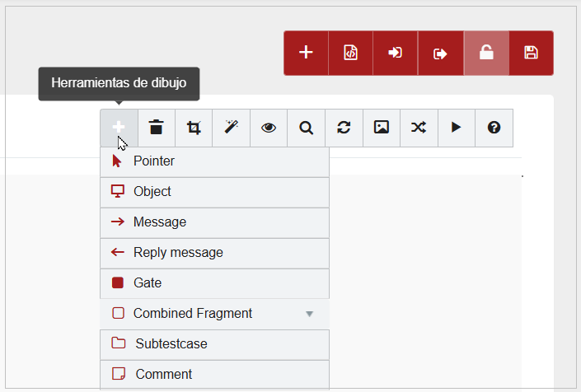Expand the Combined Fragment submenu arrow
The height and width of the screenshot is (392, 581).
click(x=310, y=314)
